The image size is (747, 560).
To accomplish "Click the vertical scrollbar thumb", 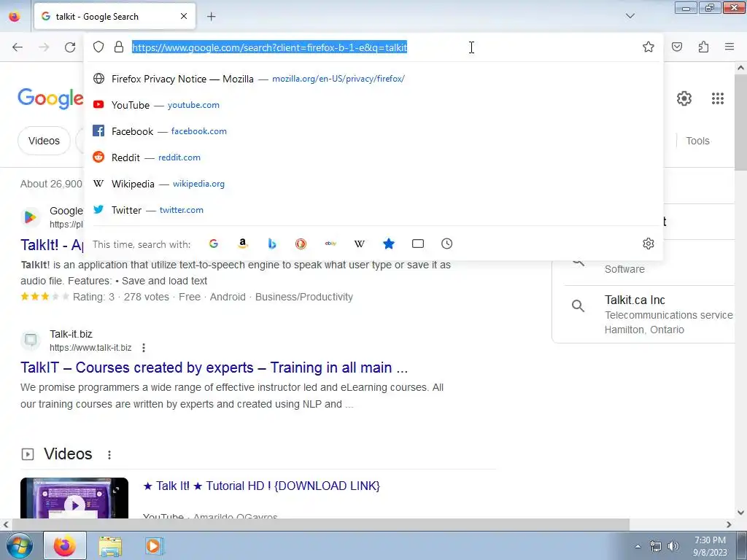I will (741, 122).
